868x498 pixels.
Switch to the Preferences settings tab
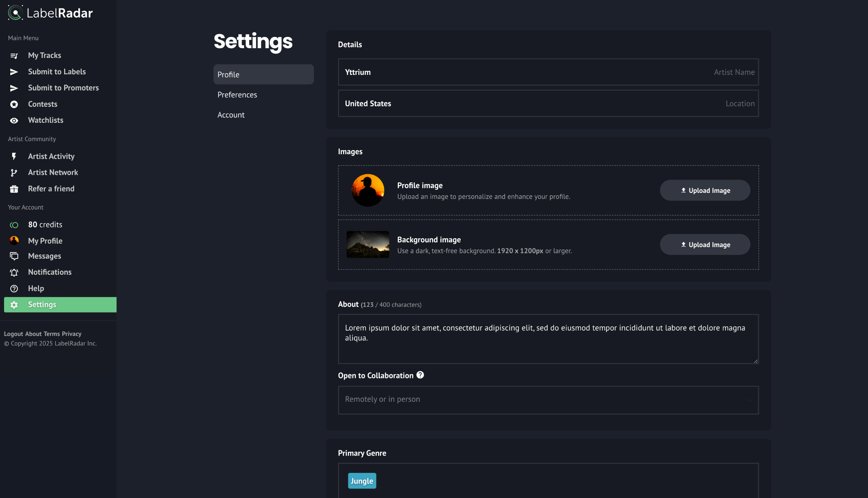237,95
